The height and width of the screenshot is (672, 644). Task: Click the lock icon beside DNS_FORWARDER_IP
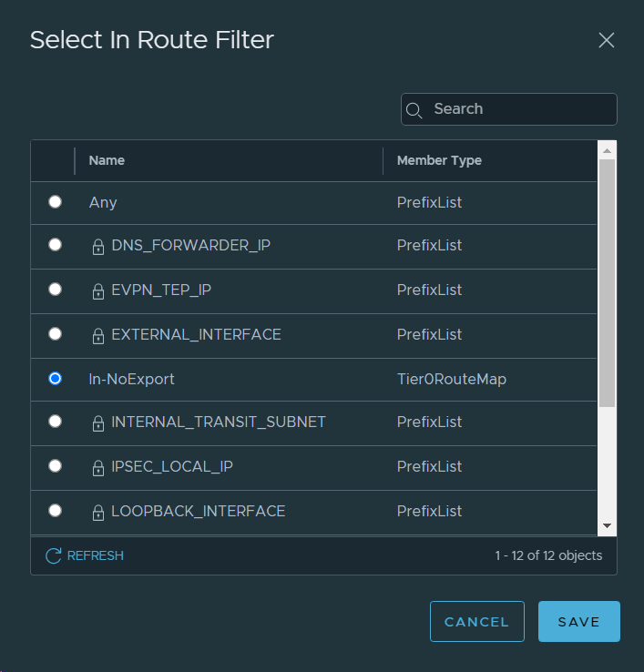(x=98, y=247)
